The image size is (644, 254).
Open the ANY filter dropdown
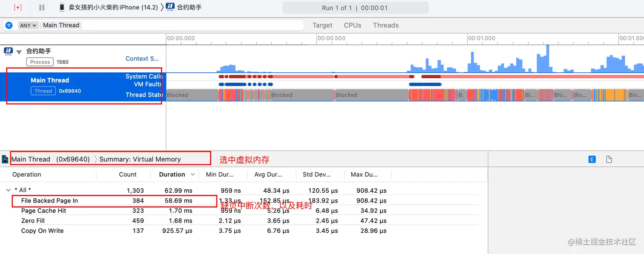(28, 25)
